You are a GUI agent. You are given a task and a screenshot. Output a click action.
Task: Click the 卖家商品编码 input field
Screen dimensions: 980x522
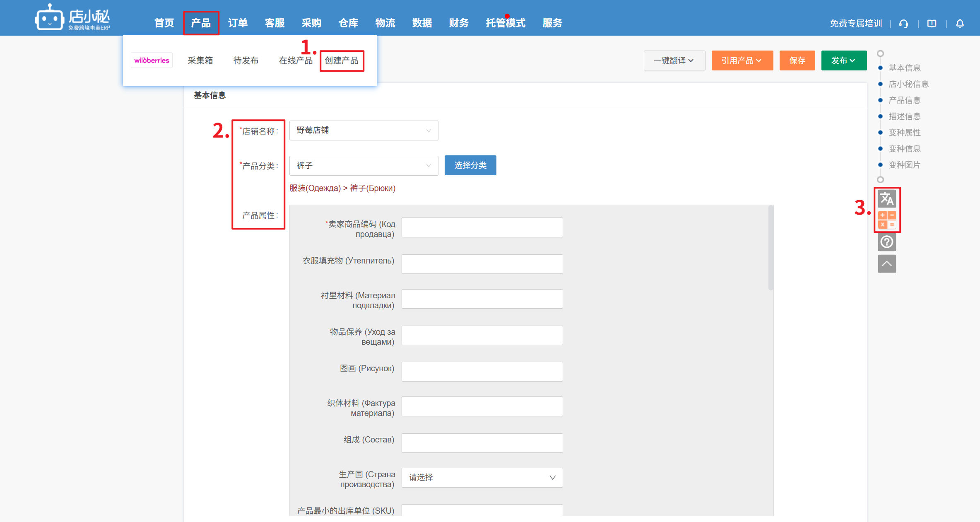482,227
